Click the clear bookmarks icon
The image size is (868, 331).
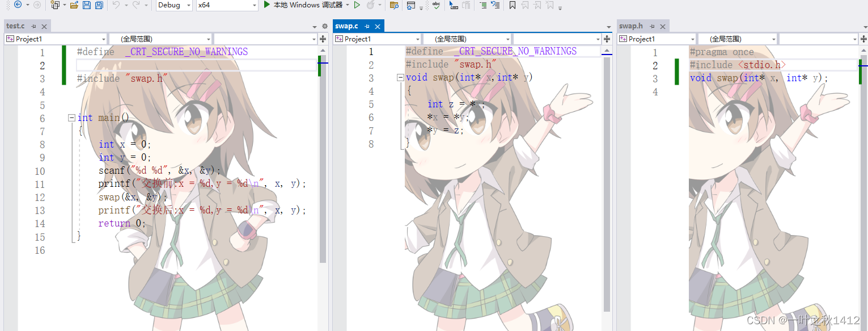[x=549, y=5]
